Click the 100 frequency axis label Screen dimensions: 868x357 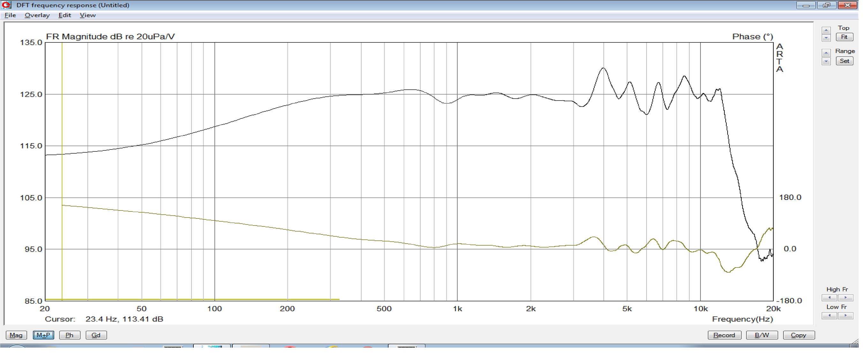[214, 309]
